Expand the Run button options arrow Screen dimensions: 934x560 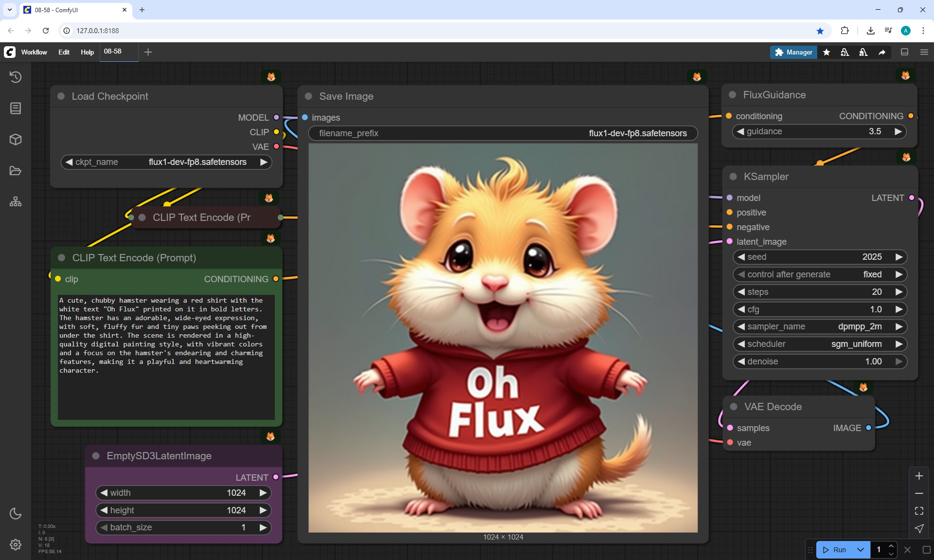point(861,550)
